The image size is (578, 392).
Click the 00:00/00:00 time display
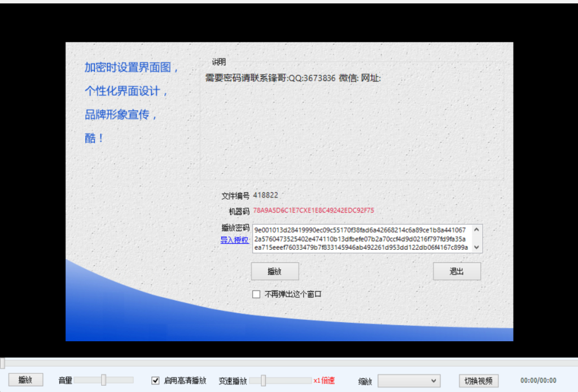point(538,381)
